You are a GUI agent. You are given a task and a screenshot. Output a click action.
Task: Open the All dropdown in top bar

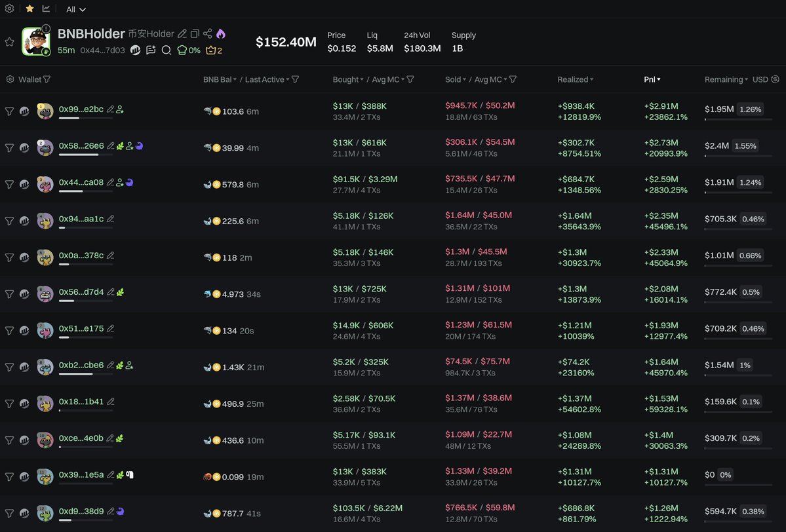[75, 9]
